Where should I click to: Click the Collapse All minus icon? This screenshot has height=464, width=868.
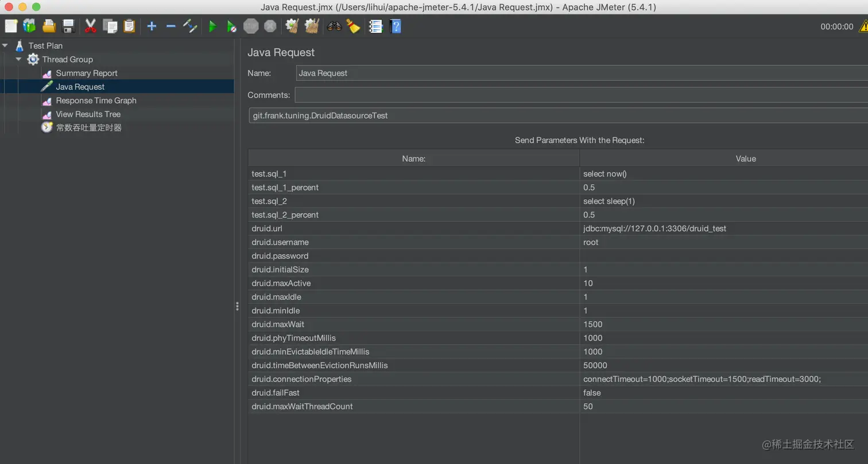coord(170,26)
